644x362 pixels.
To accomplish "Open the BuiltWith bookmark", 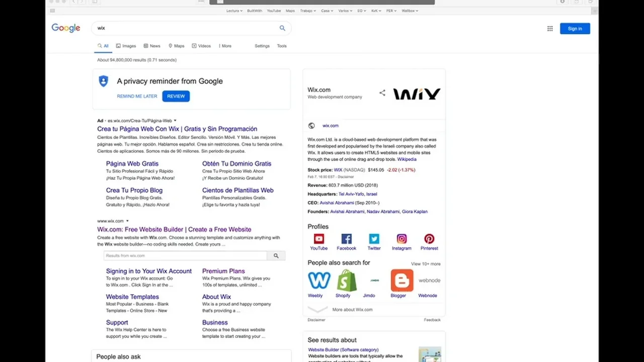I will click(255, 11).
